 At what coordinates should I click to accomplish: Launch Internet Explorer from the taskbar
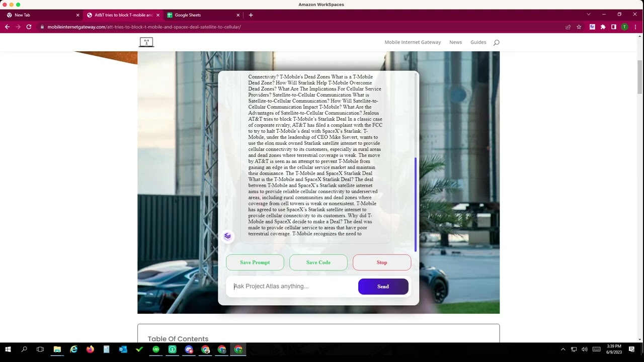tap(73, 349)
